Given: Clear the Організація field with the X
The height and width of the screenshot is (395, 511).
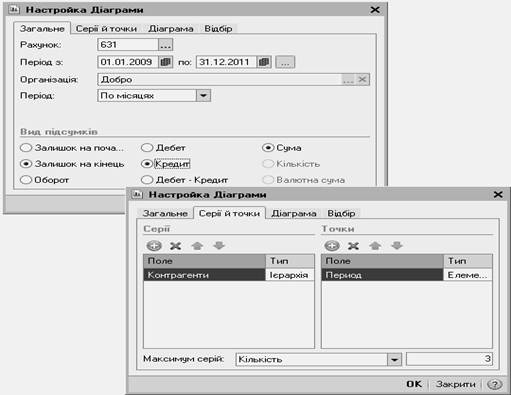Looking at the screenshot, I should [x=362, y=80].
